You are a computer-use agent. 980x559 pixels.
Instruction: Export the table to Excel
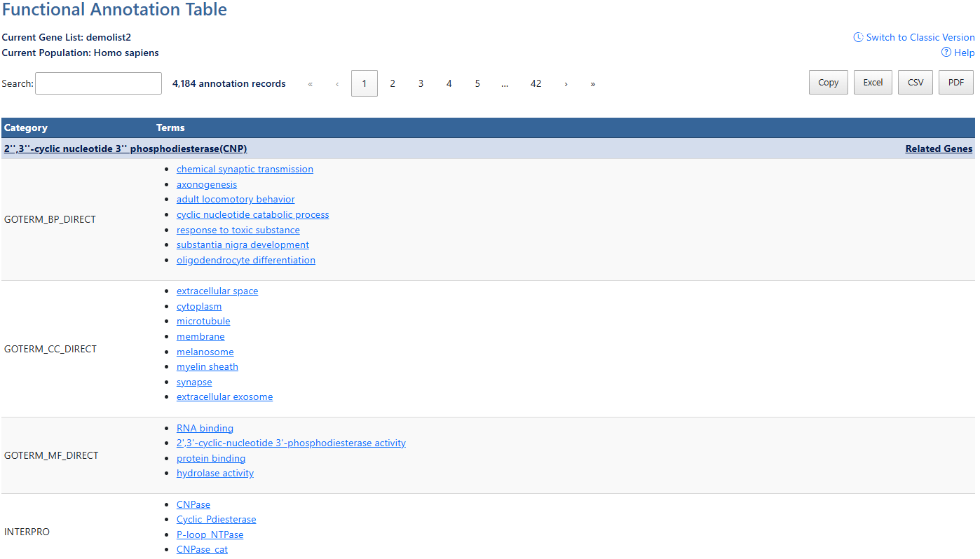coord(873,82)
